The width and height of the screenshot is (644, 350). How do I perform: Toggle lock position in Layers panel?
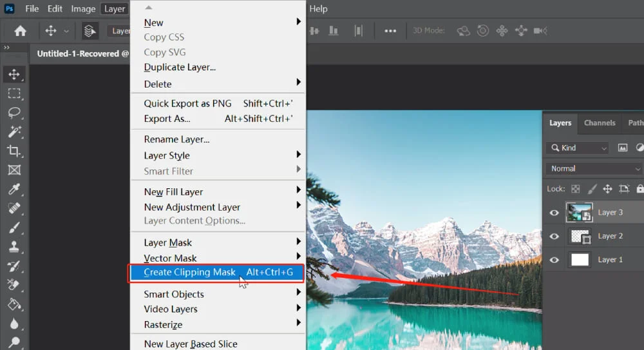point(607,189)
